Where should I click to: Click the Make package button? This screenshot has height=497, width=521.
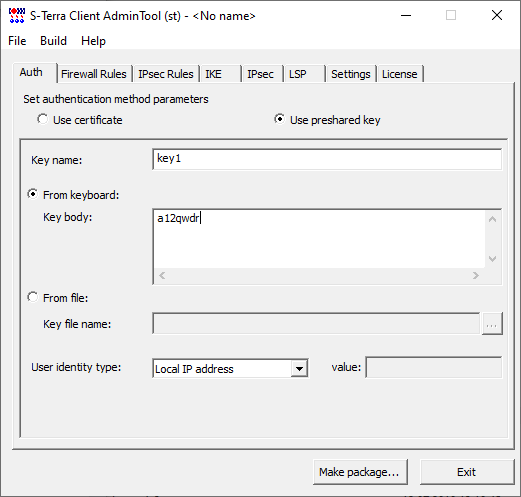(360, 472)
